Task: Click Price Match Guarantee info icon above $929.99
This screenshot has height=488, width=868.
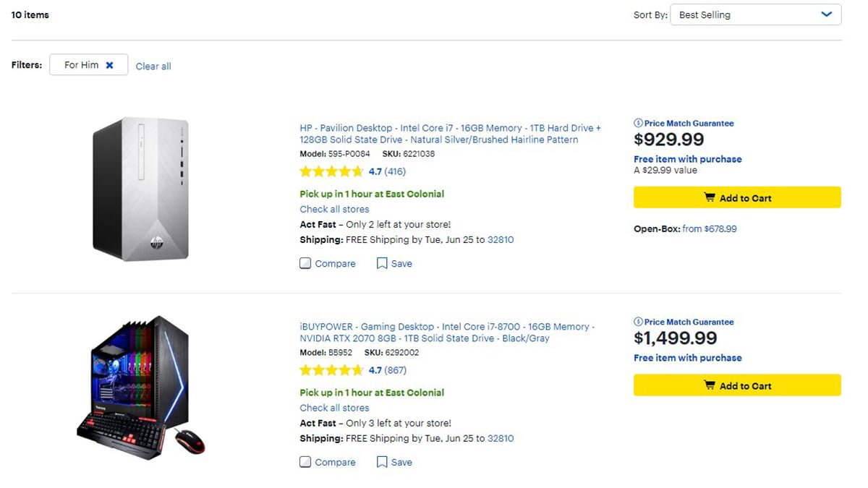Action: click(638, 123)
